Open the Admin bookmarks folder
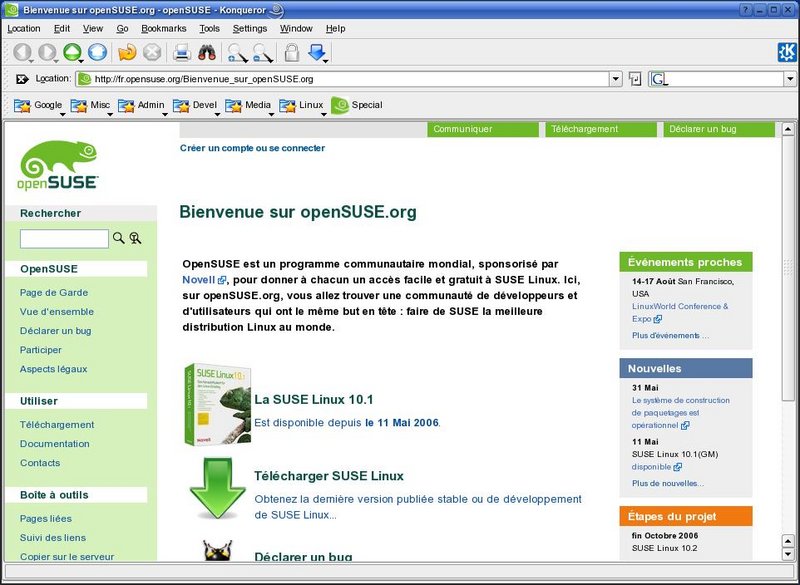The width and height of the screenshot is (800, 585). [141, 105]
